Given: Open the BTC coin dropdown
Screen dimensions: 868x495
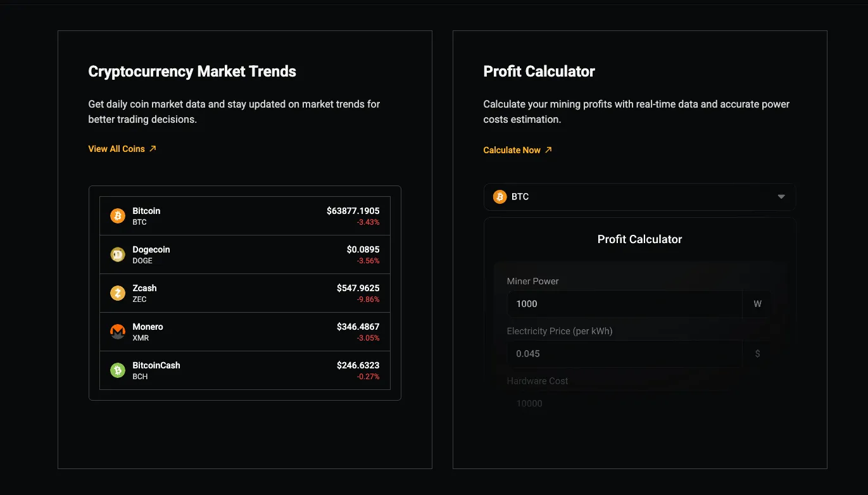Looking at the screenshot, I should (639, 197).
